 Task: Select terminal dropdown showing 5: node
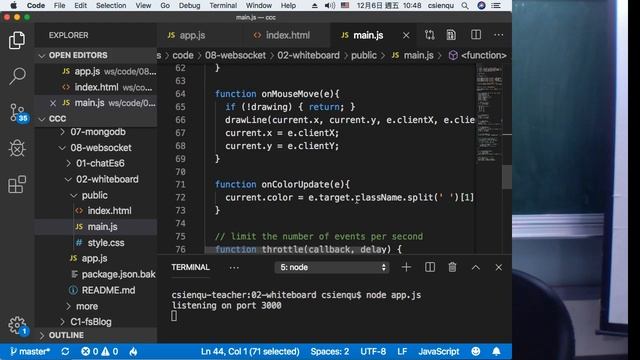click(x=332, y=267)
